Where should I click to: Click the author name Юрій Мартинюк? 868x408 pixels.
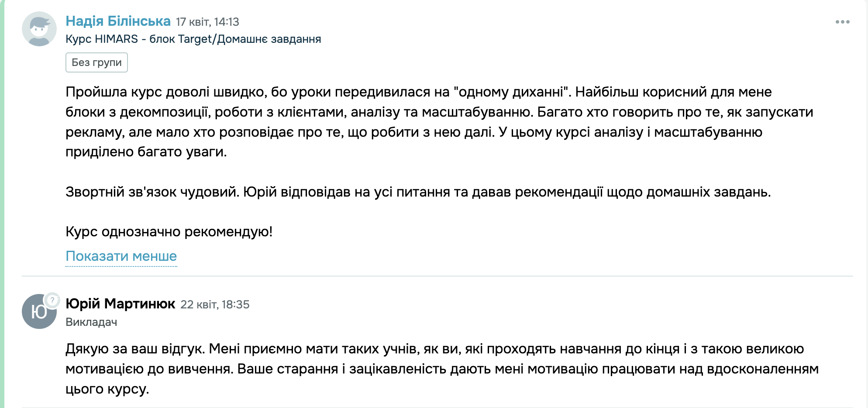(120, 304)
